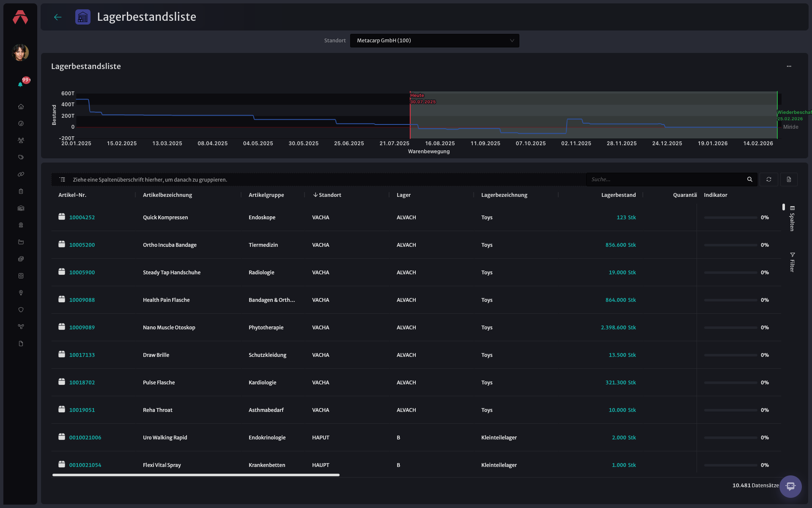Click the user avatar picture
Image resolution: width=812 pixels, height=508 pixels.
[x=20, y=52]
